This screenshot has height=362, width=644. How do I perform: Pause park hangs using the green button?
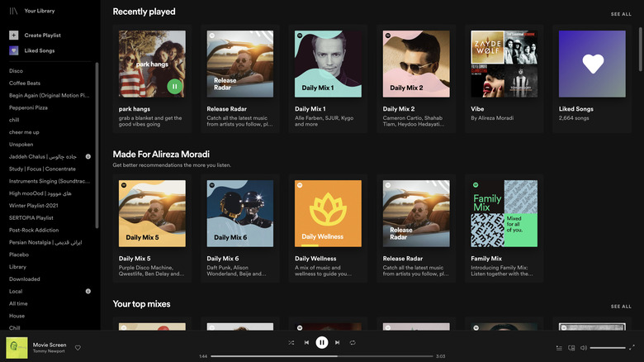[174, 87]
